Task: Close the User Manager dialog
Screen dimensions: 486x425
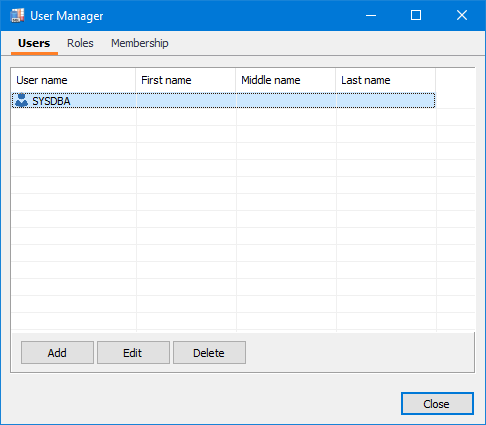Action: tap(437, 404)
